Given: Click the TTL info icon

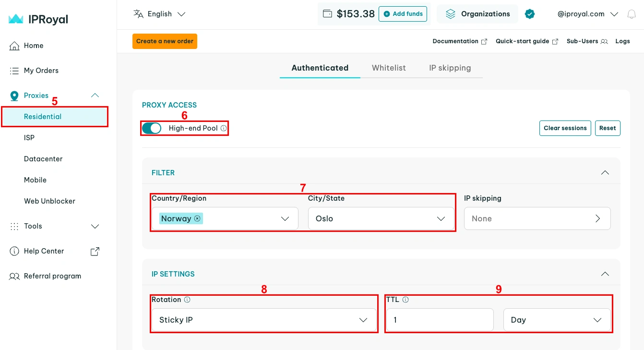Looking at the screenshot, I should click(x=405, y=300).
